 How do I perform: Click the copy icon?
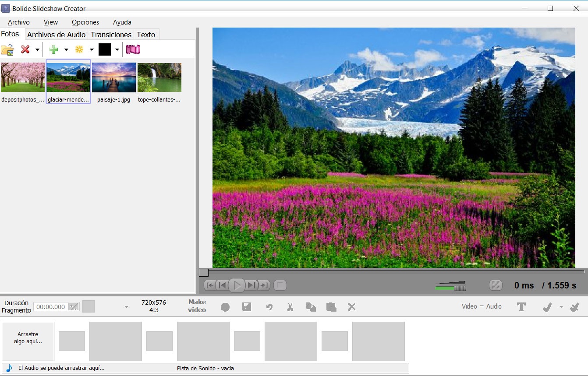click(311, 307)
